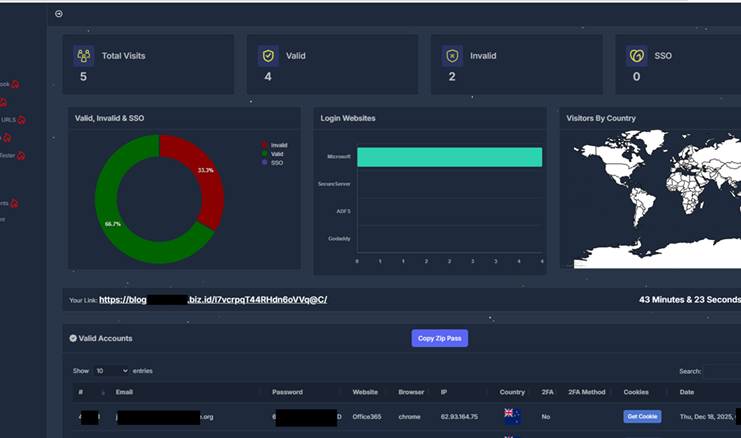Sort the table by the # column arrow
Viewport: 741px width, 438px height.
click(x=102, y=393)
